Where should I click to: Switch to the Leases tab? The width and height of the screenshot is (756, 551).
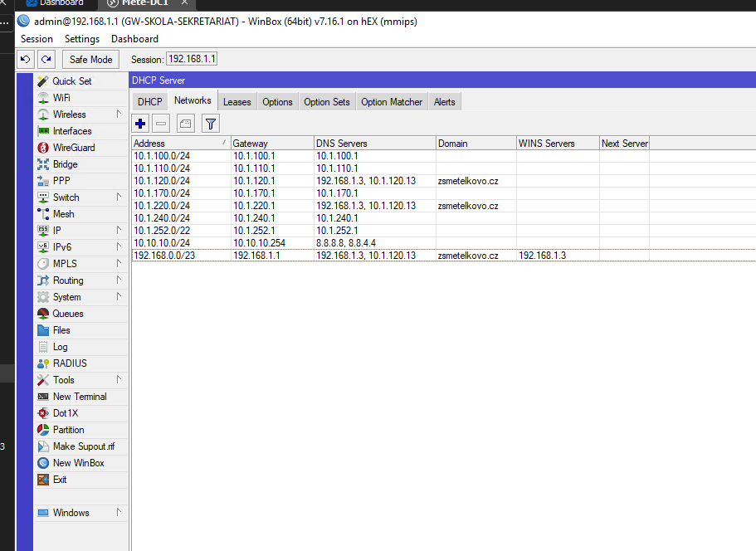point(237,102)
